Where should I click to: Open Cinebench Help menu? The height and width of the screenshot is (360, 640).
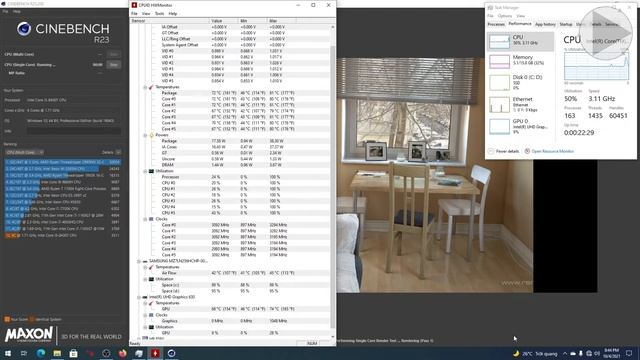click(x=17, y=11)
